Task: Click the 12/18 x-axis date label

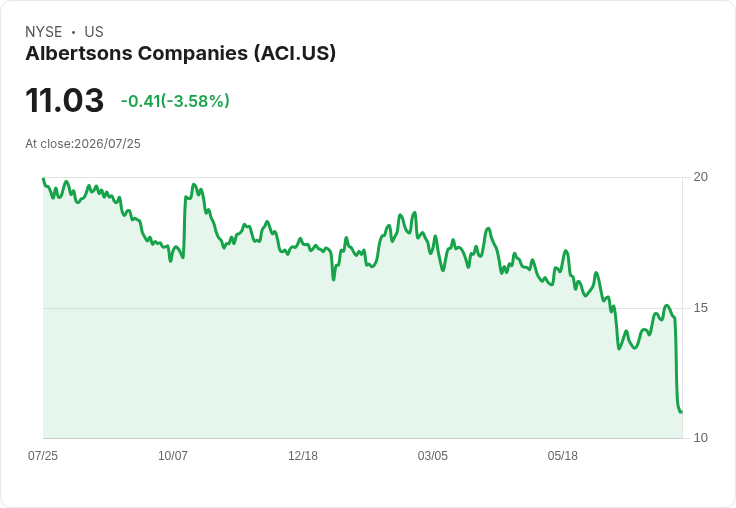Action: pos(303,455)
